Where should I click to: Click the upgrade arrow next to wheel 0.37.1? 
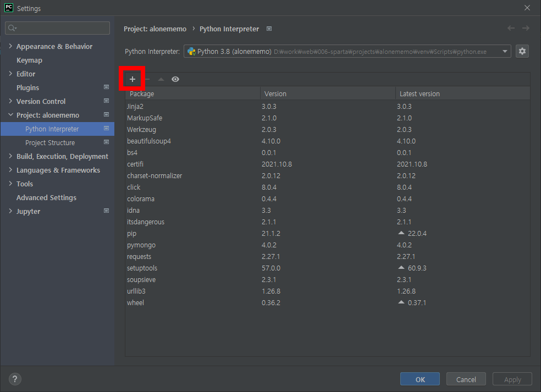[401, 302]
